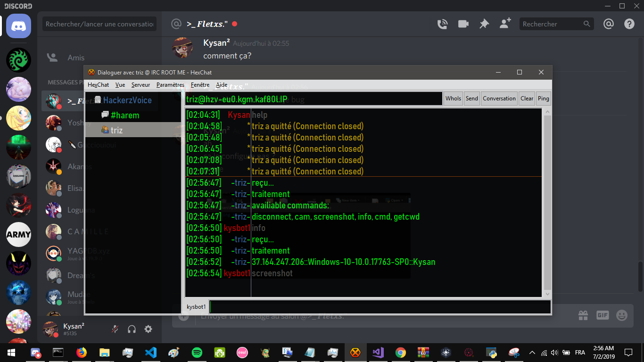Viewport: 644px width, 362px height.
Task: Open Windows notification center
Action: click(x=628, y=353)
